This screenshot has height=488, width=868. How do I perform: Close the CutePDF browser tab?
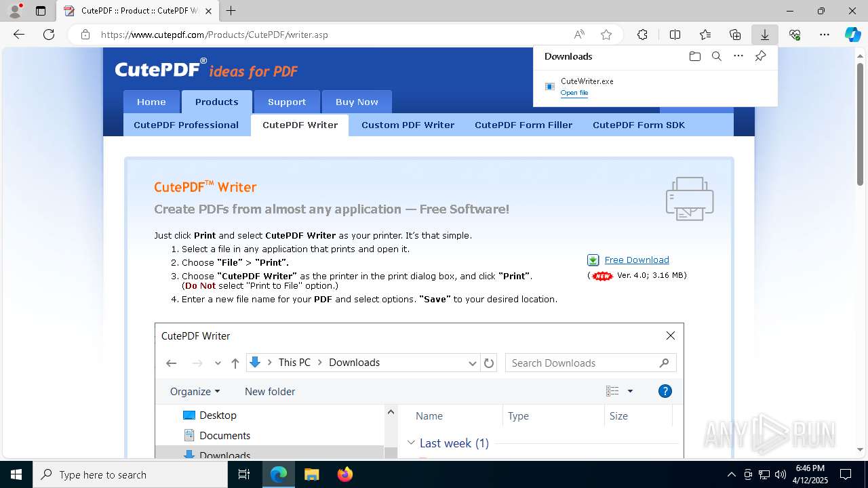(x=209, y=11)
